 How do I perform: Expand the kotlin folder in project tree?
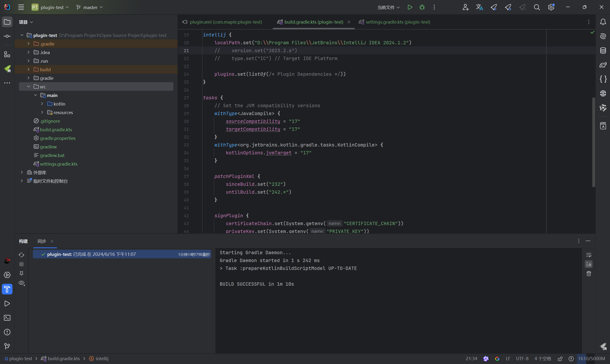coord(42,104)
